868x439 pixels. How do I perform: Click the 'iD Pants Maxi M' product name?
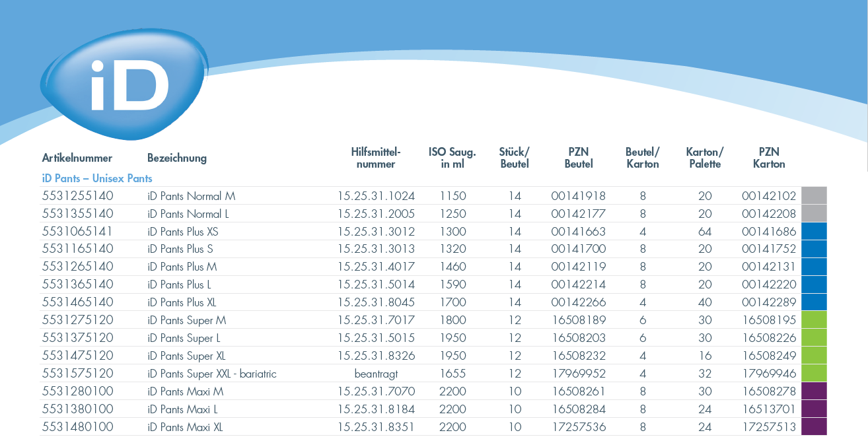tap(186, 391)
